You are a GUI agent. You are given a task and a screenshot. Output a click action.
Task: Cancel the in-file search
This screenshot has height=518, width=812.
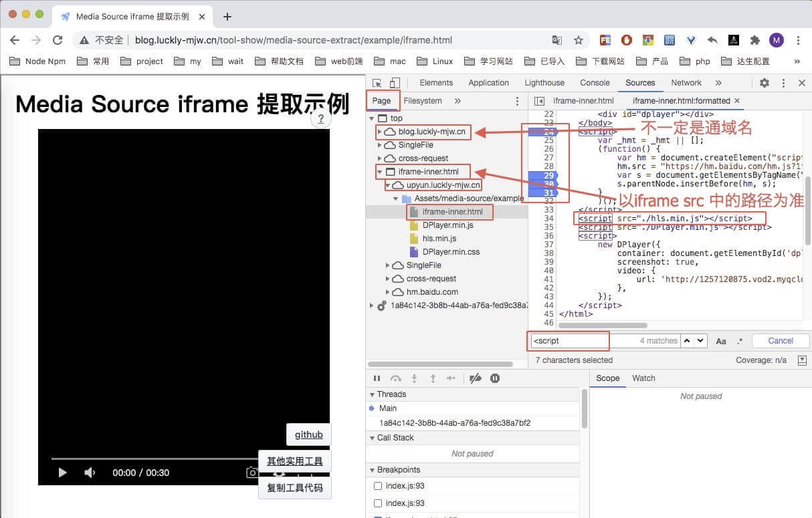[x=781, y=341]
